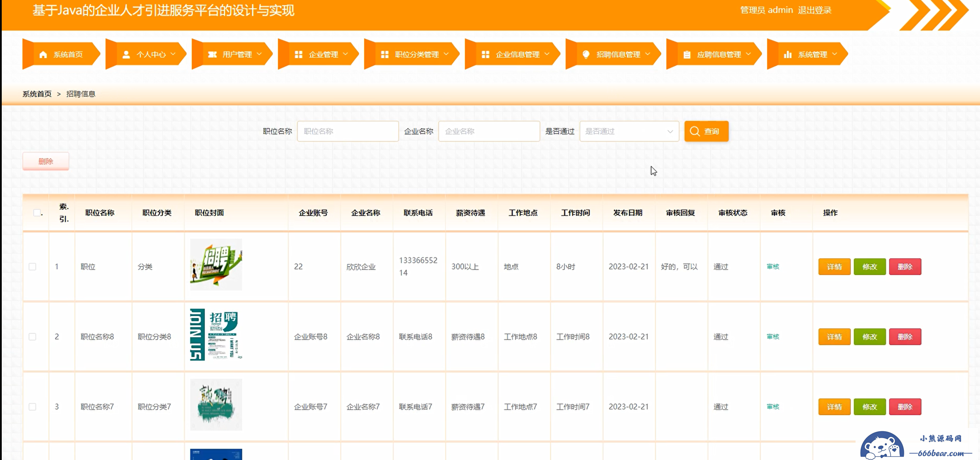The height and width of the screenshot is (460, 980).
Task: Expand the 职位分类管理 dropdown chevron
Action: click(446, 54)
